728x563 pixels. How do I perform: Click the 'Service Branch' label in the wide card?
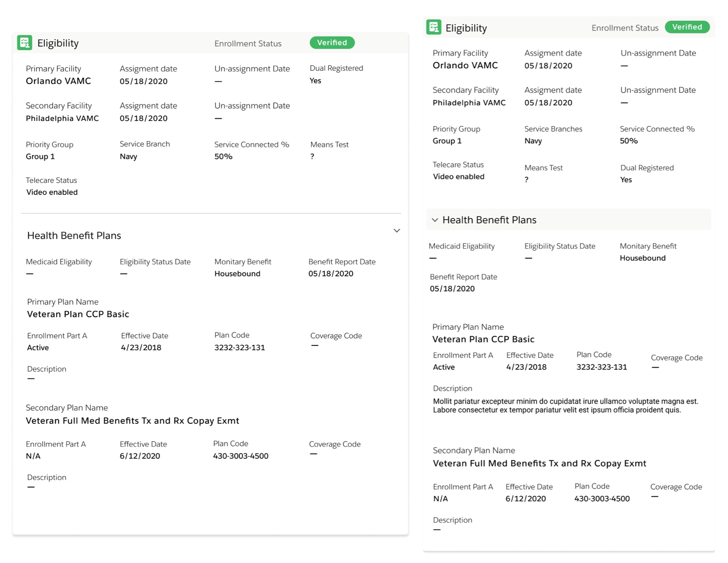click(x=145, y=144)
